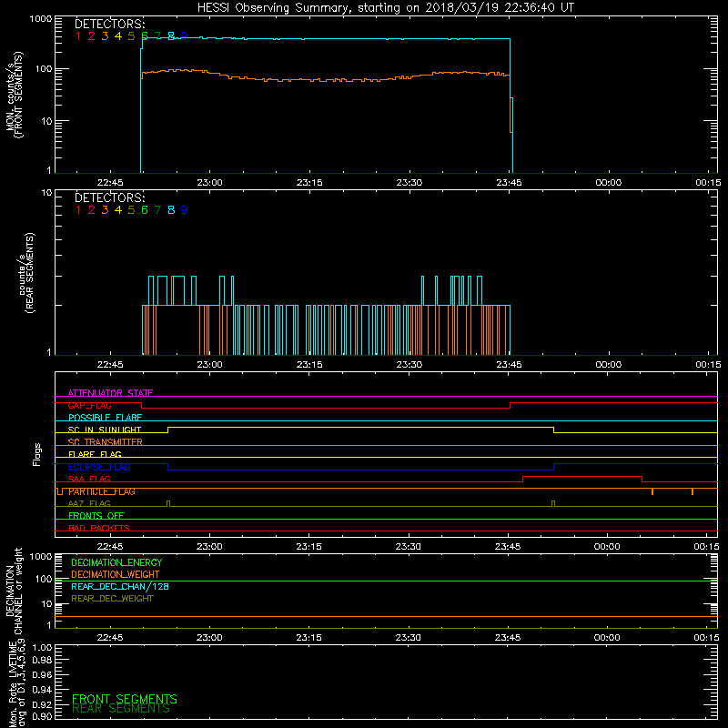This screenshot has height=728, width=728.
Task: Click cyan detector 8 in rear segments legend
Action: pos(171,210)
